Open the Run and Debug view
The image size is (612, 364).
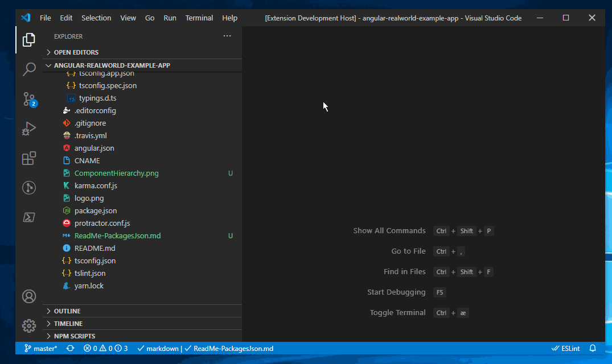pos(29,129)
